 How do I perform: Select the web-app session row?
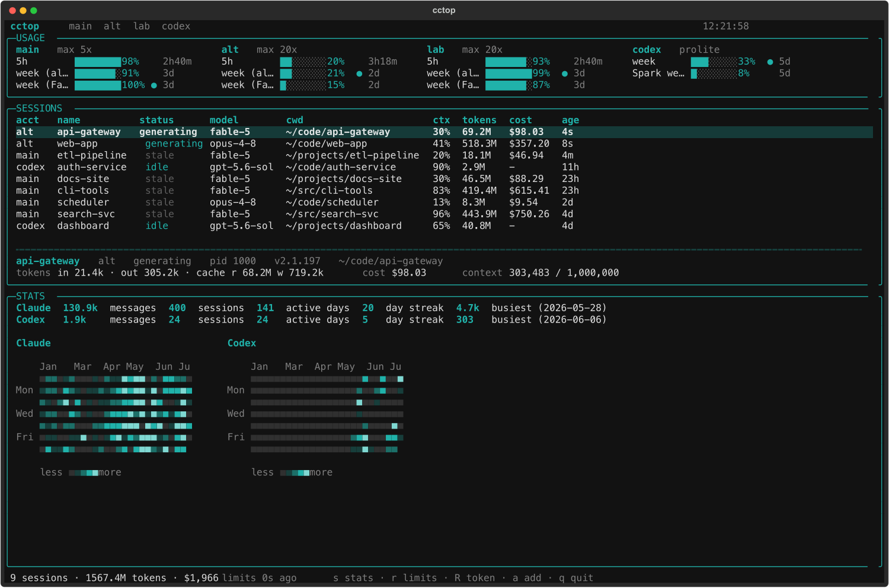(444, 143)
